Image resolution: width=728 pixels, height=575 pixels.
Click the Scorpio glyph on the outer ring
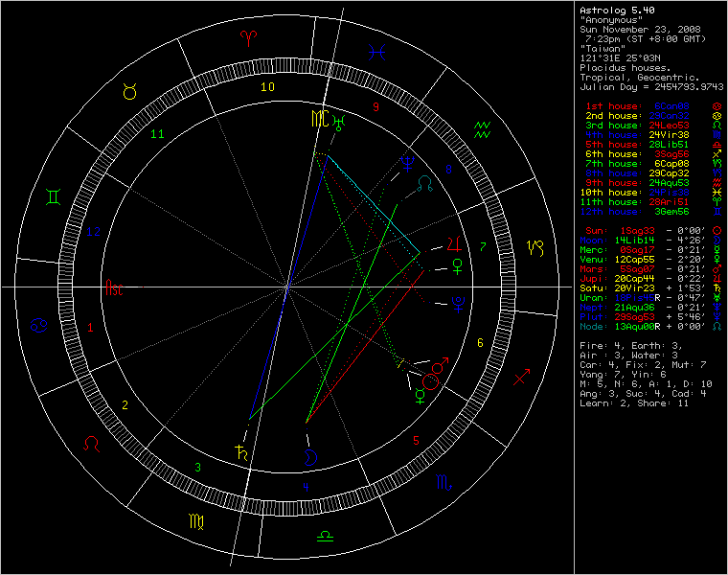pyautogui.click(x=443, y=486)
